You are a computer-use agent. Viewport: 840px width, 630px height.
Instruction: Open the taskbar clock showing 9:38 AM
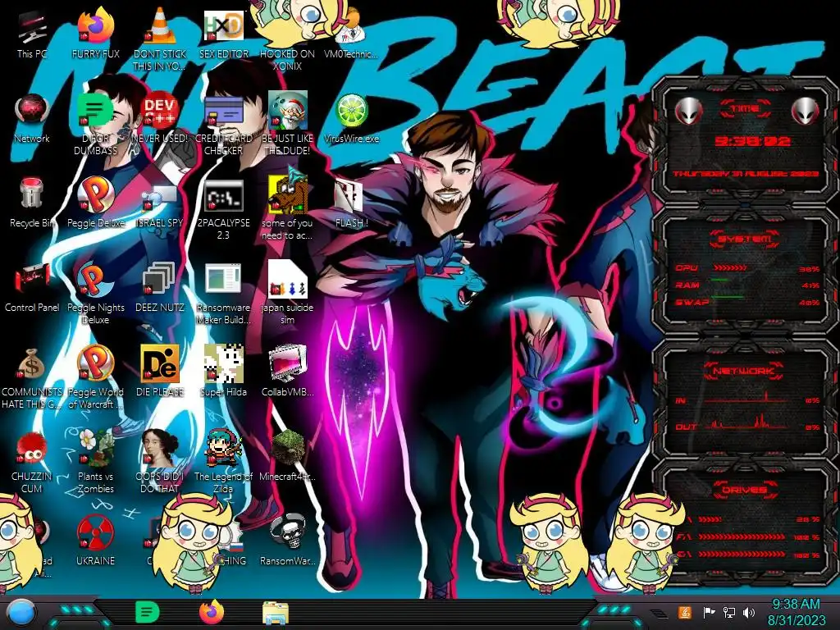[x=796, y=612]
